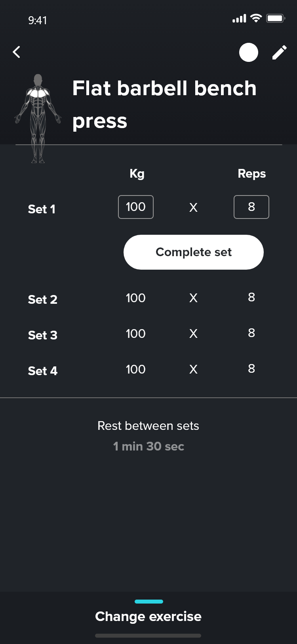Viewport: 297px width, 644px height.
Task: Tap the Wi-Fi status icon
Action: [256, 18]
